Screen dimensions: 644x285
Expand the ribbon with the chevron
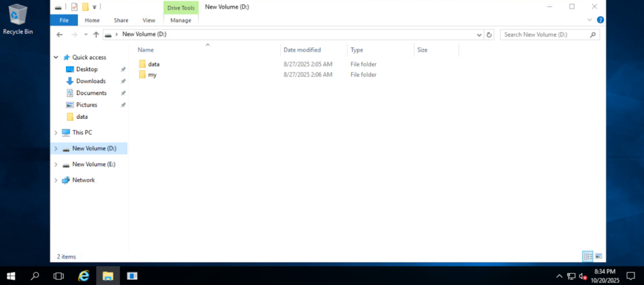tap(590, 20)
